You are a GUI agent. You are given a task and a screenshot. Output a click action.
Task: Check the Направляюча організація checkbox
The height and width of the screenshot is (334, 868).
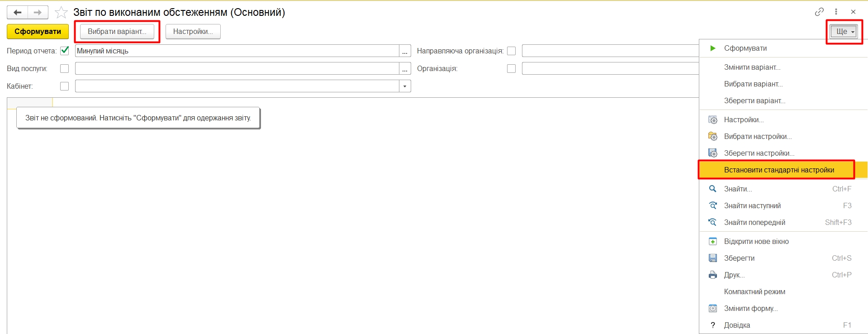512,51
